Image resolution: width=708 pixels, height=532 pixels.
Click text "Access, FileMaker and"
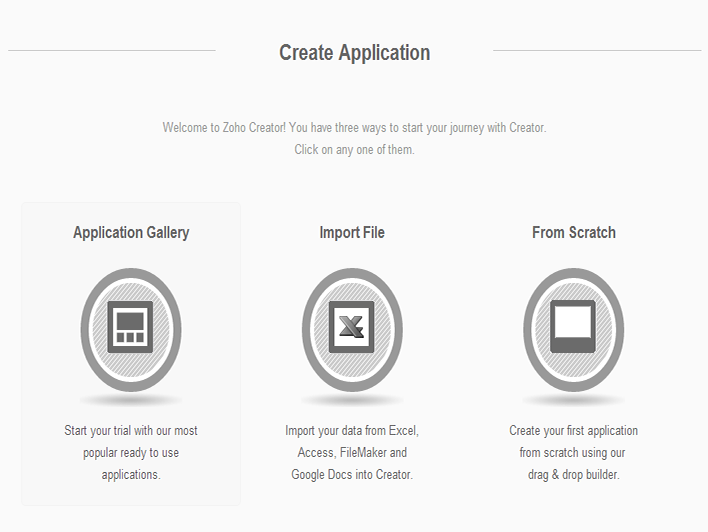pyautogui.click(x=352, y=453)
